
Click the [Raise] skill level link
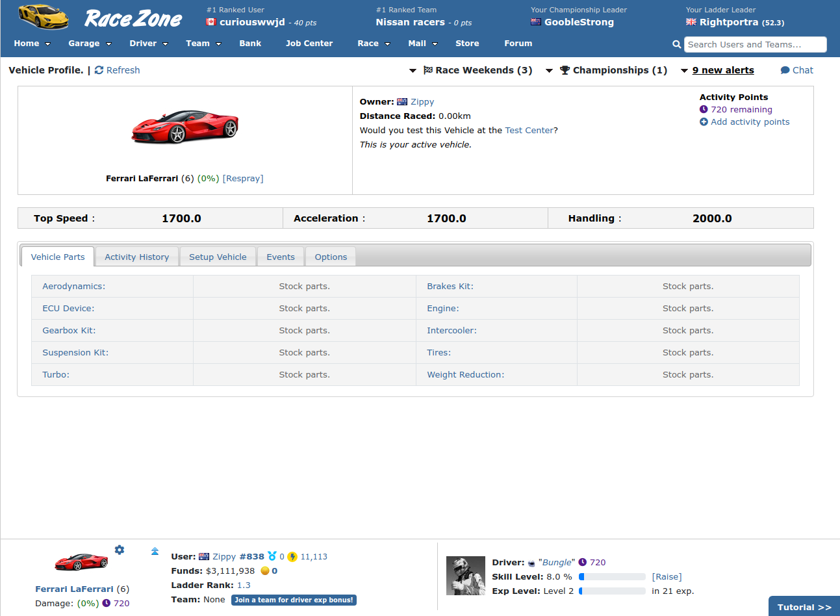point(667,576)
